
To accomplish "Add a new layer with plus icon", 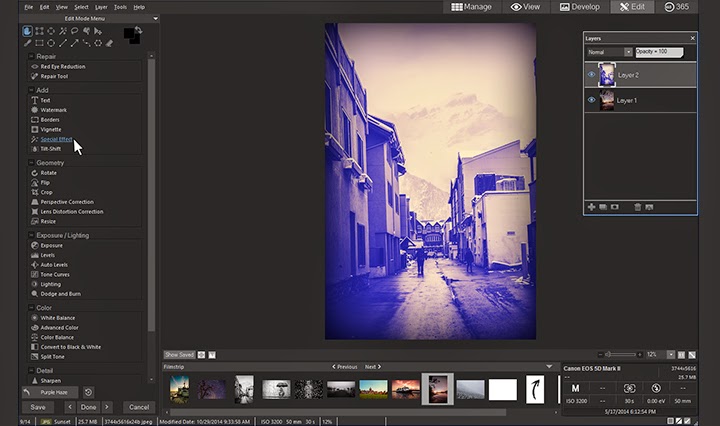I will pos(591,207).
